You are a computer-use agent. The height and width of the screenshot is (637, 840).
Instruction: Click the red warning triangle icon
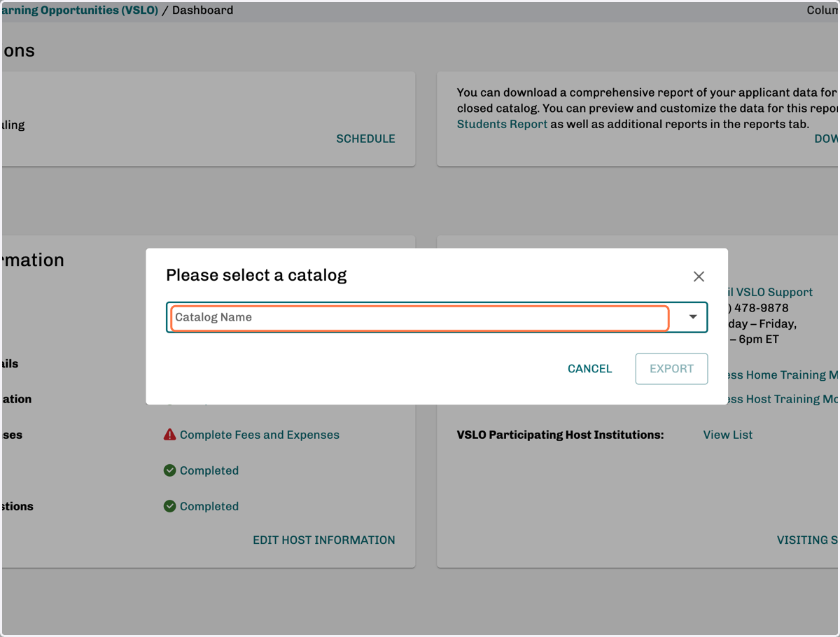coord(169,435)
